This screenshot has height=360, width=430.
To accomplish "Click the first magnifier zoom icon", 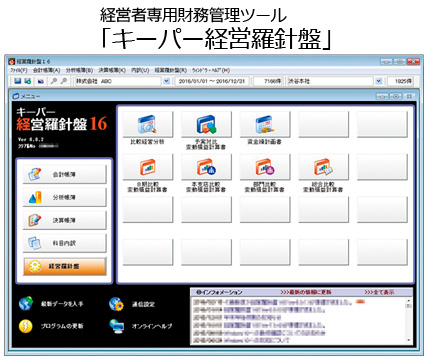I will (53, 81).
